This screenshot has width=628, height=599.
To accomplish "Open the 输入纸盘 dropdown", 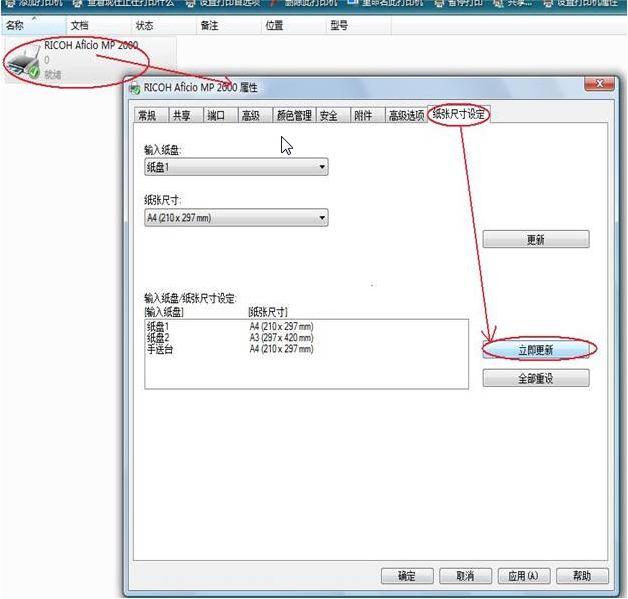I will click(236, 167).
